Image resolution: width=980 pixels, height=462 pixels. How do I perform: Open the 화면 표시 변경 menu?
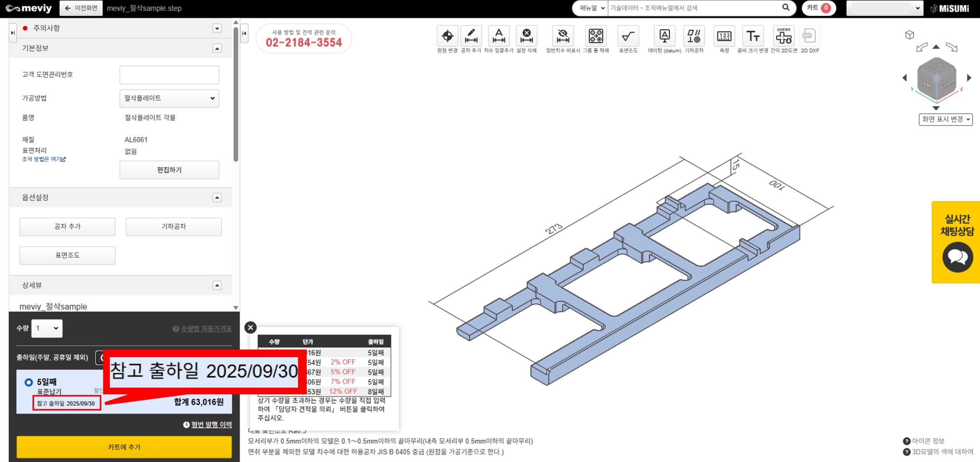[946, 119]
